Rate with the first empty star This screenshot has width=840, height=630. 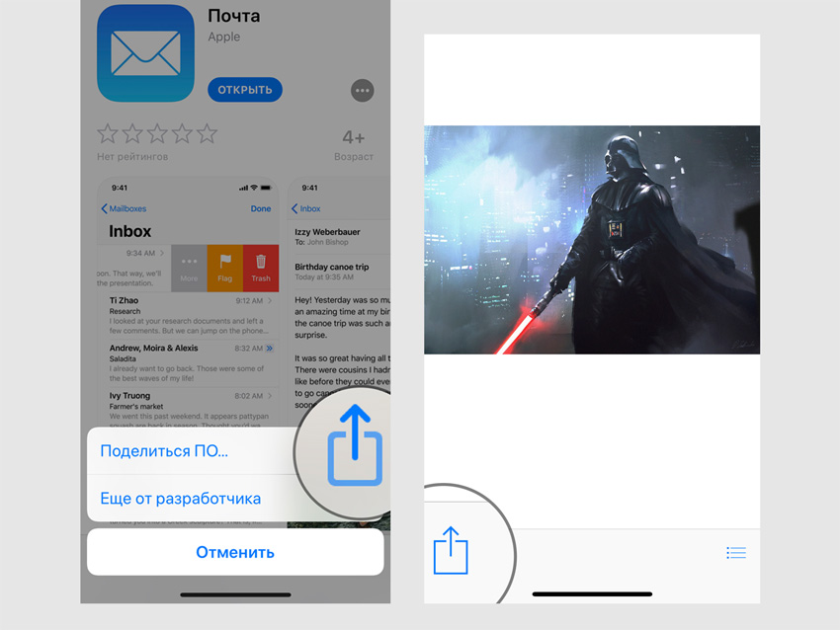(x=108, y=134)
